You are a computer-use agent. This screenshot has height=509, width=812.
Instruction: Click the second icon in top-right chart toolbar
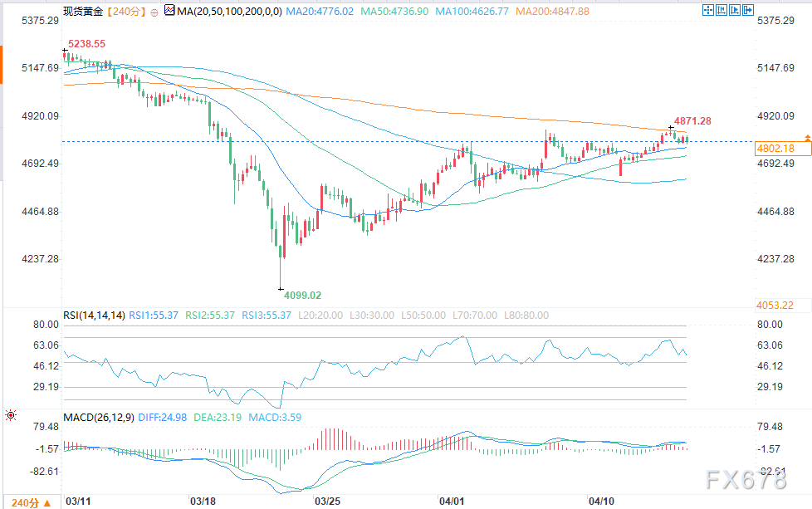coord(722,11)
